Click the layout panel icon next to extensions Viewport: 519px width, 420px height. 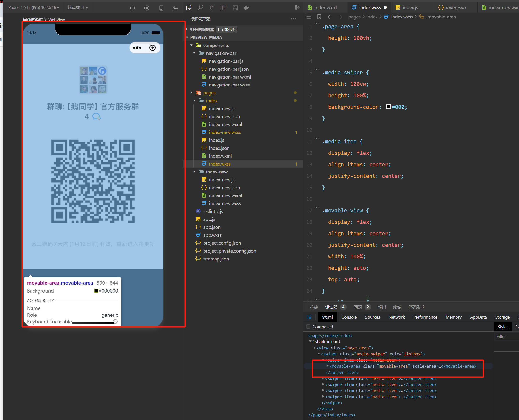tap(235, 7)
